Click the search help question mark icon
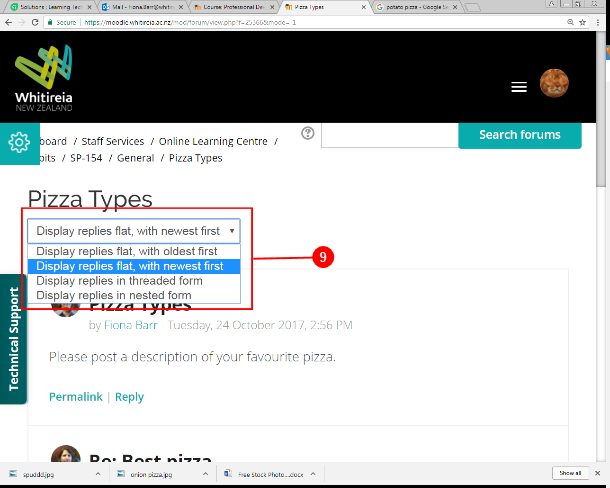 [x=308, y=133]
